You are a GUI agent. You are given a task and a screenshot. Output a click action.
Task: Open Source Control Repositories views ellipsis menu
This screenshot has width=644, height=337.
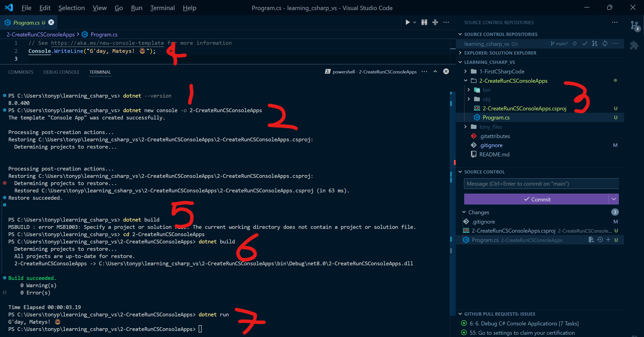pyautogui.click(x=615, y=22)
